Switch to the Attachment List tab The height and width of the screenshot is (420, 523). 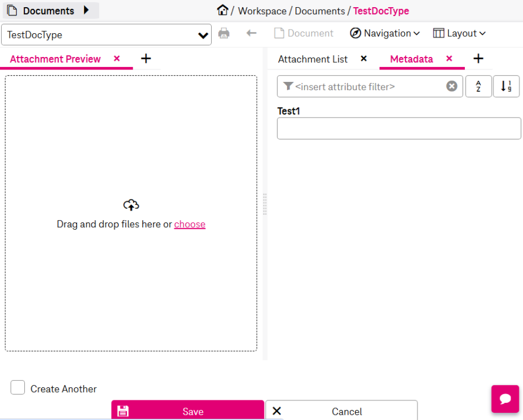[x=312, y=59]
